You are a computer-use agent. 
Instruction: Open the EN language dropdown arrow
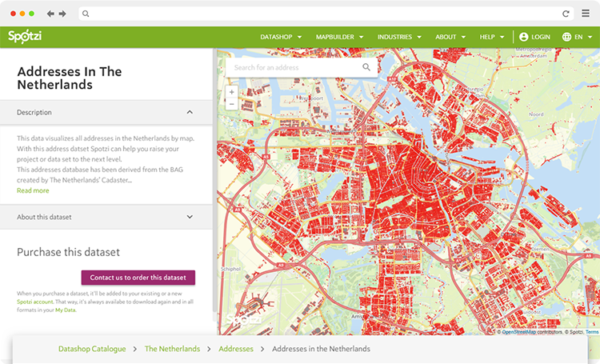pyautogui.click(x=590, y=37)
